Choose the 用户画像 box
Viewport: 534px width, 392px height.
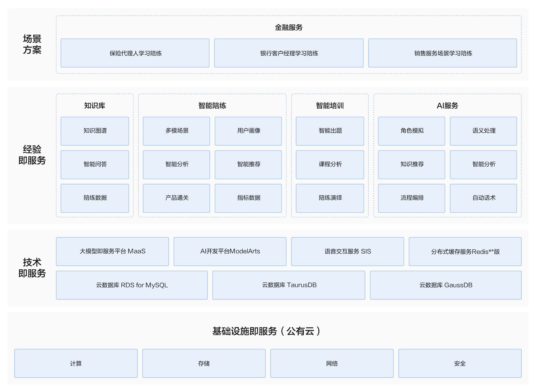point(248,131)
